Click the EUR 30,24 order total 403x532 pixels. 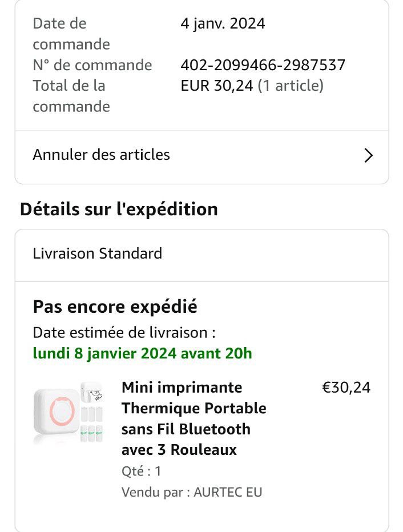click(216, 86)
